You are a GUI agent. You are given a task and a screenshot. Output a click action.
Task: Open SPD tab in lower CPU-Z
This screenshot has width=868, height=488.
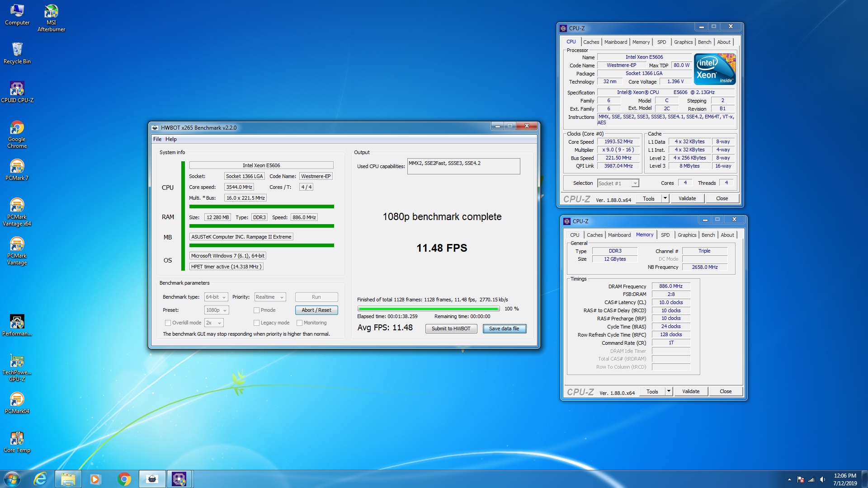point(665,235)
